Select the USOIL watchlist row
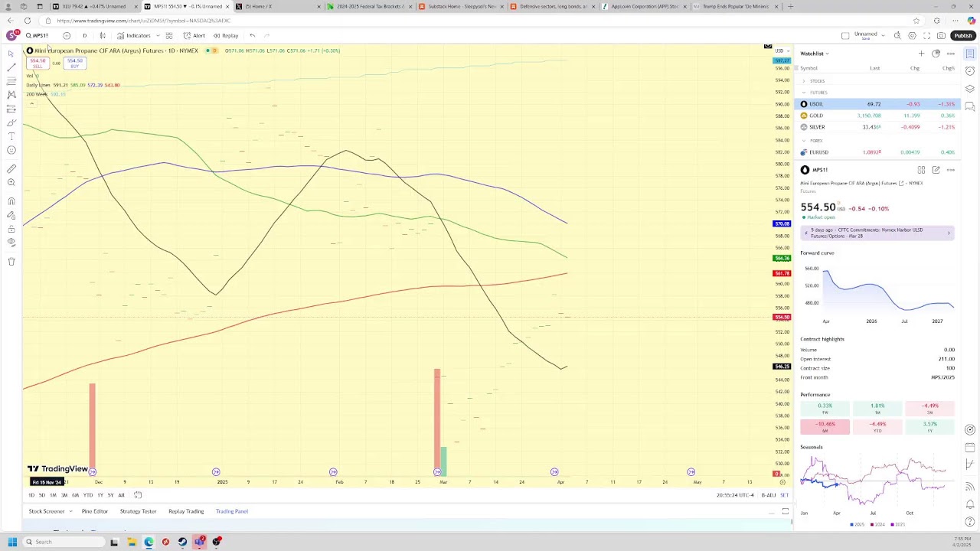Image resolution: width=980 pixels, height=551 pixels. coord(877,104)
